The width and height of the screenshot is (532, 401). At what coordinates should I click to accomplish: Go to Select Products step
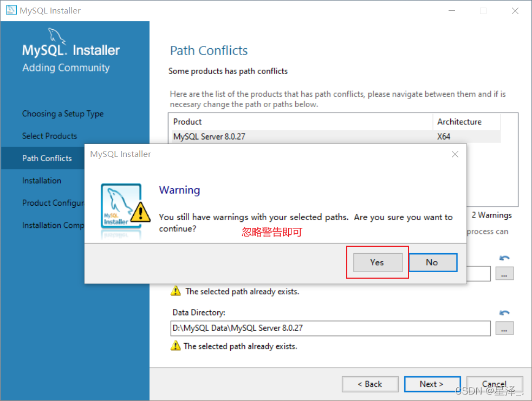pos(49,136)
